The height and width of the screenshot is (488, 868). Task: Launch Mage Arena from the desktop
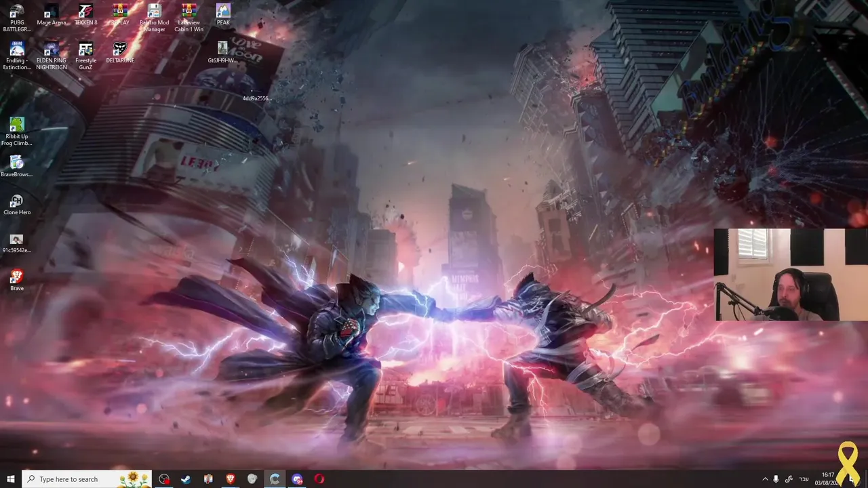click(x=52, y=15)
